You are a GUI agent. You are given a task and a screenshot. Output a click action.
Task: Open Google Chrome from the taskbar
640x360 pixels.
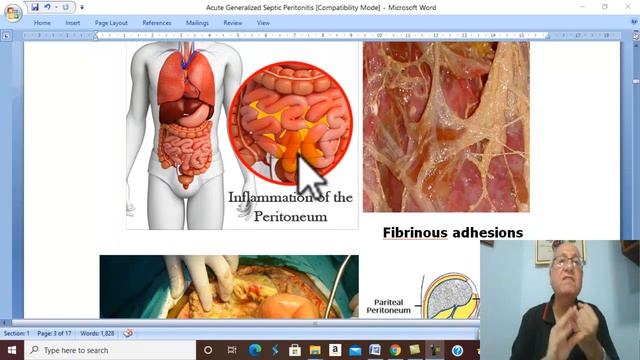(395, 350)
